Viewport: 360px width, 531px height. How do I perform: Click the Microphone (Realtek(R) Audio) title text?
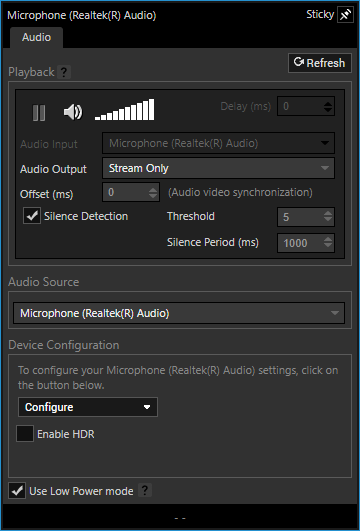pyautogui.click(x=82, y=16)
